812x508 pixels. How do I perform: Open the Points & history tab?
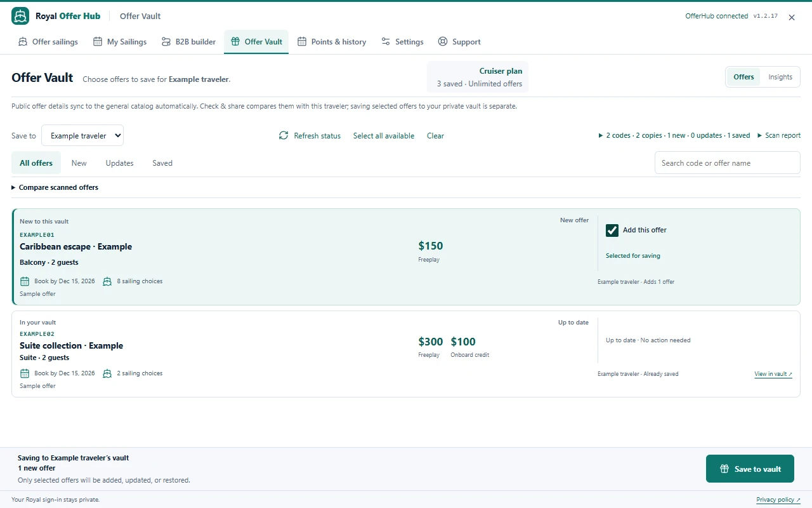click(332, 42)
